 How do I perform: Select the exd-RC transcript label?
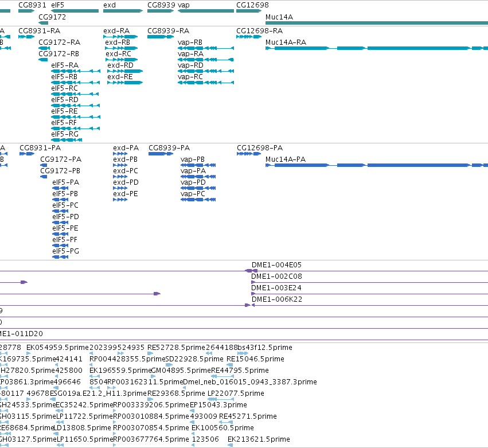click(x=118, y=53)
